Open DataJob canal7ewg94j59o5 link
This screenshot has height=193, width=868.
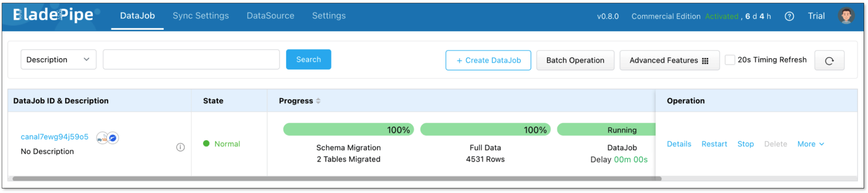click(x=55, y=137)
